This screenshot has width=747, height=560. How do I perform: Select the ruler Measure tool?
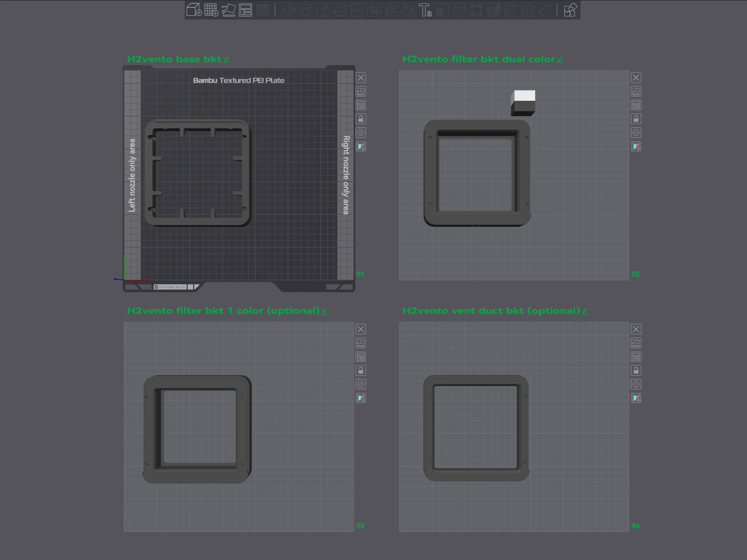(x=544, y=10)
